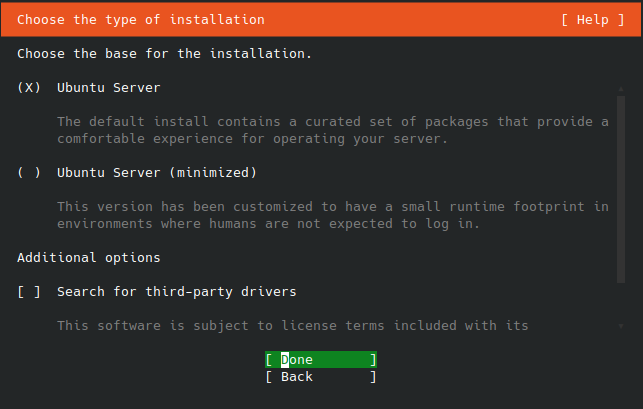Viewport: 643px width, 409px height.
Task: Open the Help menu in header
Action: tap(593, 20)
